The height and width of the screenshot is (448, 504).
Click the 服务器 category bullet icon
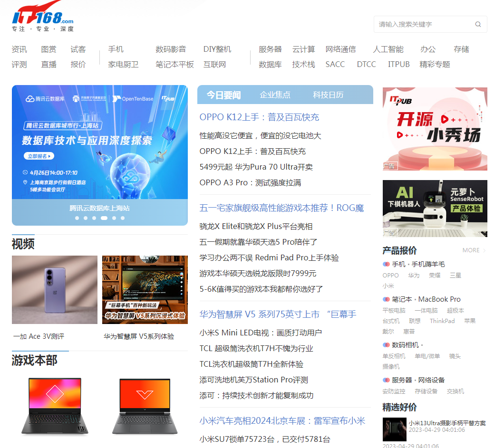pos(386,380)
